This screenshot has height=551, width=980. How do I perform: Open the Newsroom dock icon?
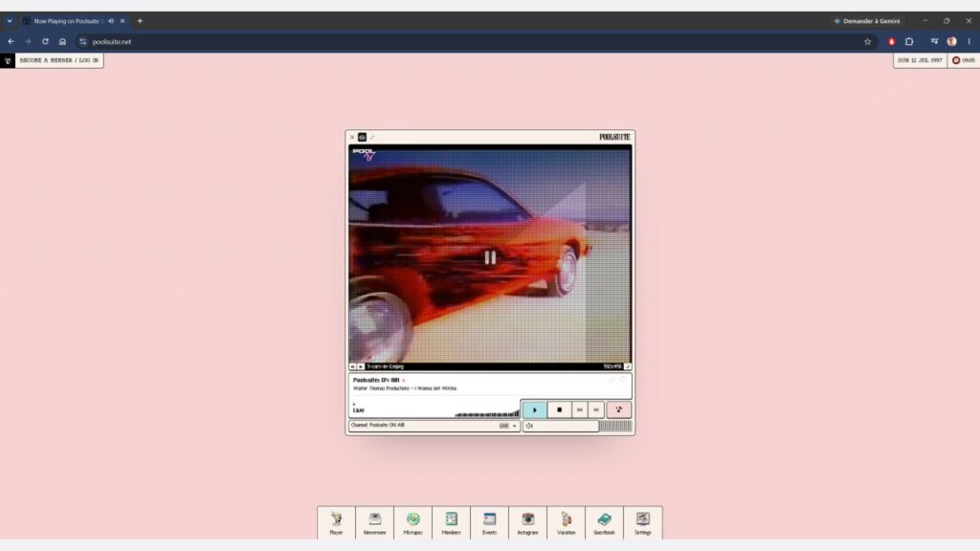tap(374, 523)
